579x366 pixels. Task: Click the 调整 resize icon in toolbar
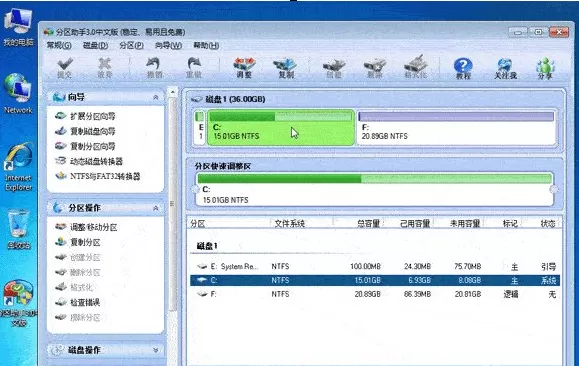(x=244, y=68)
